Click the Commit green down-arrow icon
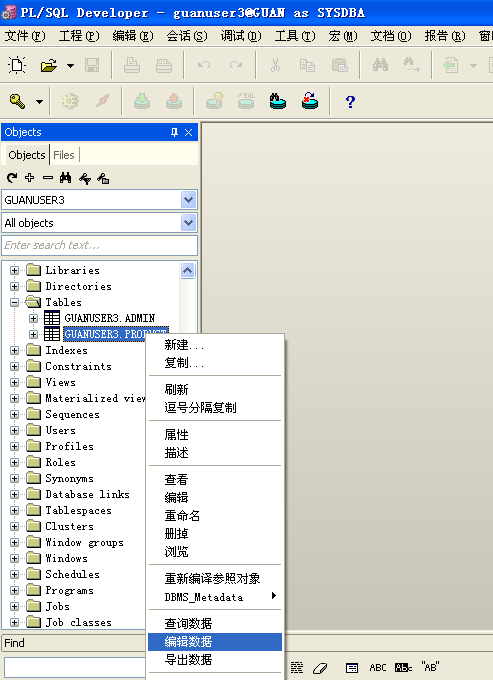 (x=142, y=101)
